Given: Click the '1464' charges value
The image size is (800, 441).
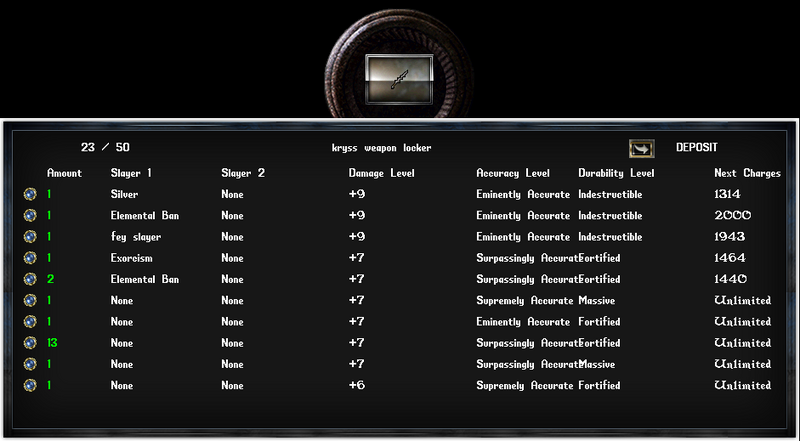Looking at the screenshot, I should tap(730, 258).
